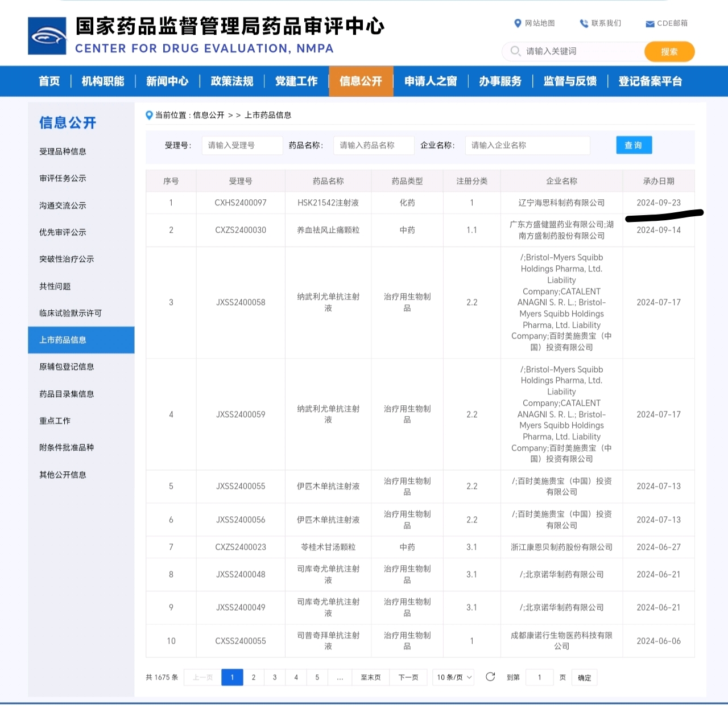Open 其他公开信息 in sidebar
Screen dimensions: 728x708
click(x=63, y=475)
